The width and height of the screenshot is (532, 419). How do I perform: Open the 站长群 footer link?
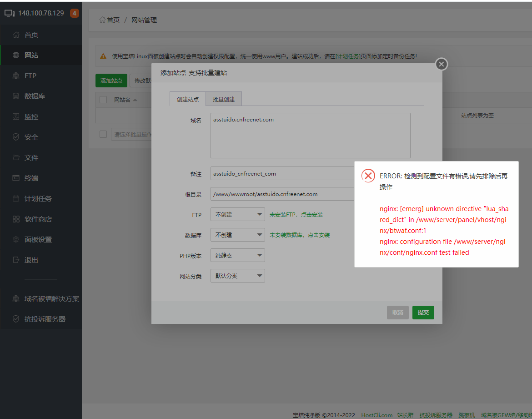pyautogui.click(x=406, y=415)
